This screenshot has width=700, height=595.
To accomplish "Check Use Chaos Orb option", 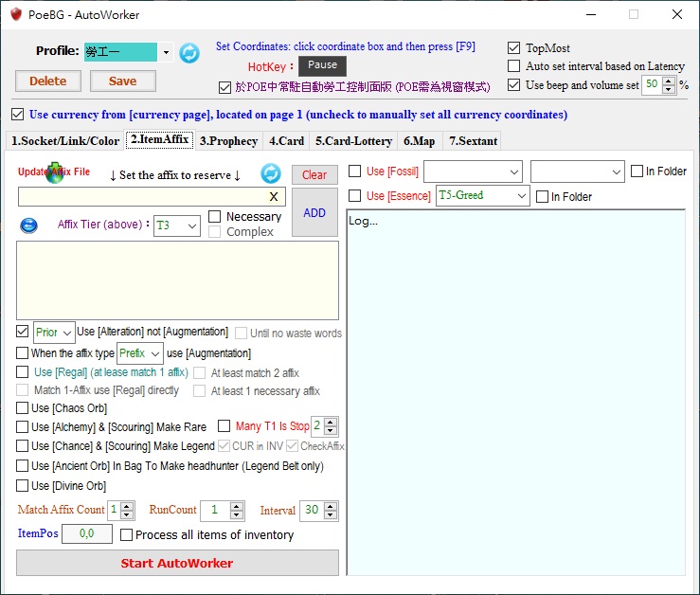I will click(22, 407).
